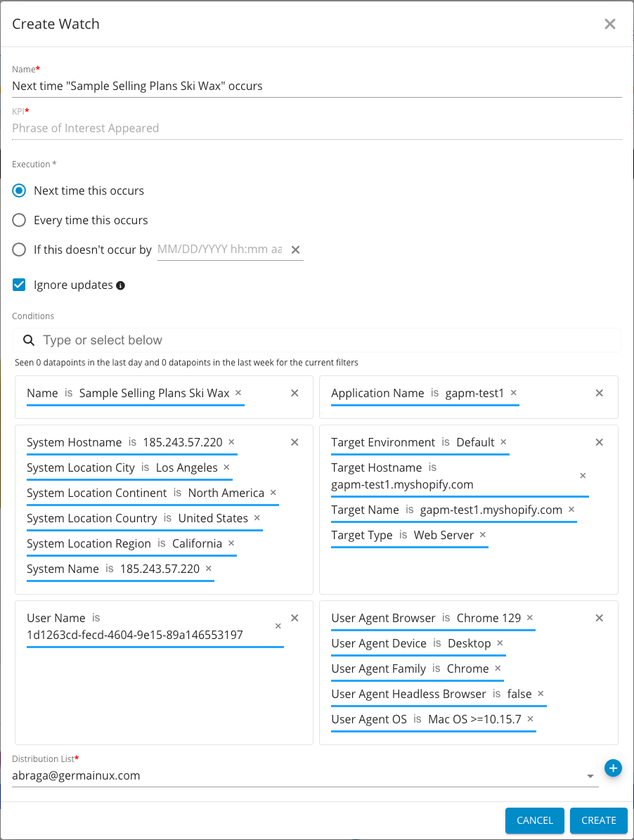Select 'Next time this occurs' radio option

point(20,190)
